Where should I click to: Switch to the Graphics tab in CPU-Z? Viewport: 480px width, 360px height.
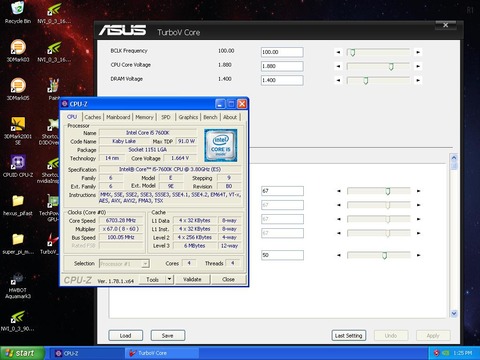click(188, 117)
